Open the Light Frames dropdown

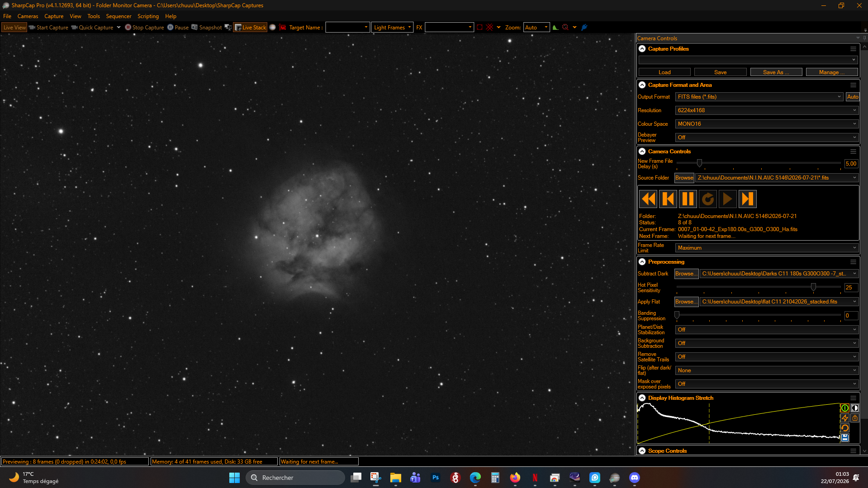tap(392, 28)
